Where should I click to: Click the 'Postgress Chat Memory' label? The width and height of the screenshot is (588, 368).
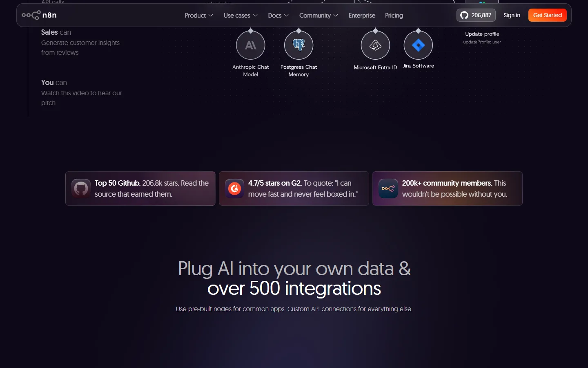(298, 71)
